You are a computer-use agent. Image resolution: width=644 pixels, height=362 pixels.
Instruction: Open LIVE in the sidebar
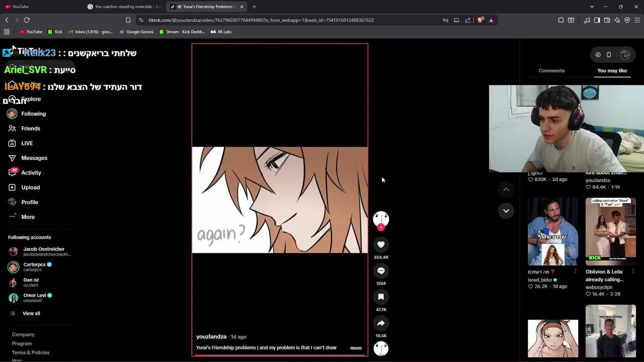27,143
